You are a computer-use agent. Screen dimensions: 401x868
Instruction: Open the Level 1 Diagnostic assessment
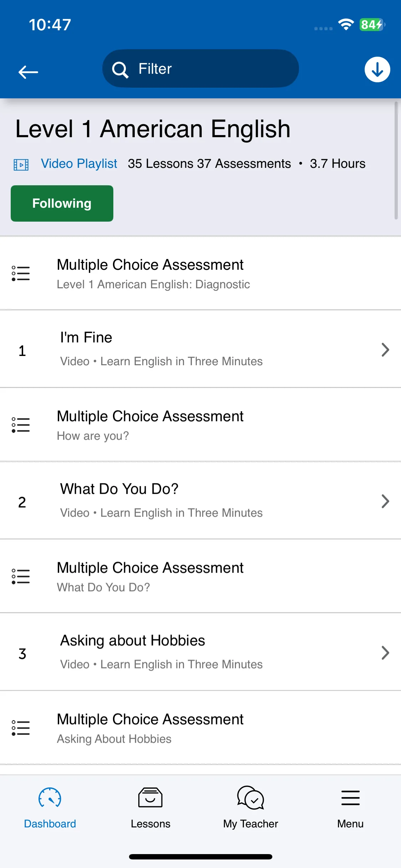point(200,273)
